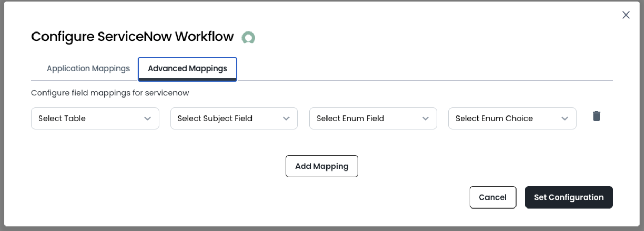
Task: Click the chevron arrow in Select Subject Field
Action: pyautogui.click(x=286, y=118)
